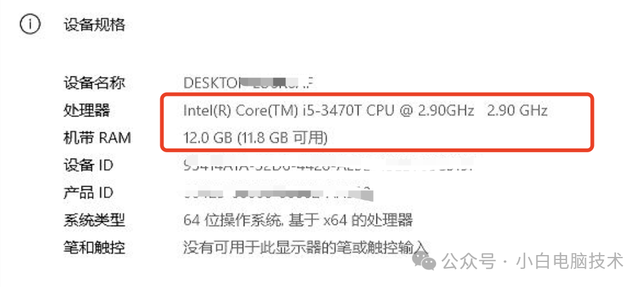Click the 12.0 GB installed RAM value
This screenshot has height=287, width=644.
255,138
